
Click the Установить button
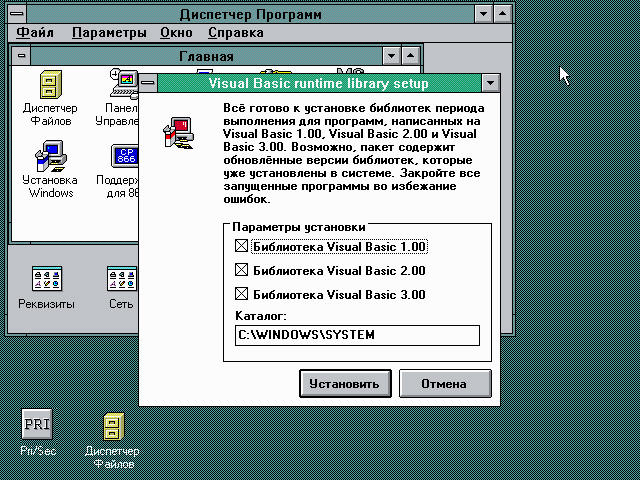pyautogui.click(x=345, y=384)
